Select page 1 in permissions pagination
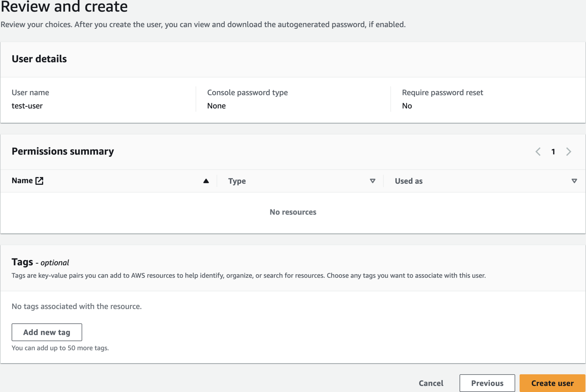The image size is (586, 392). pyautogui.click(x=553, y=152)
